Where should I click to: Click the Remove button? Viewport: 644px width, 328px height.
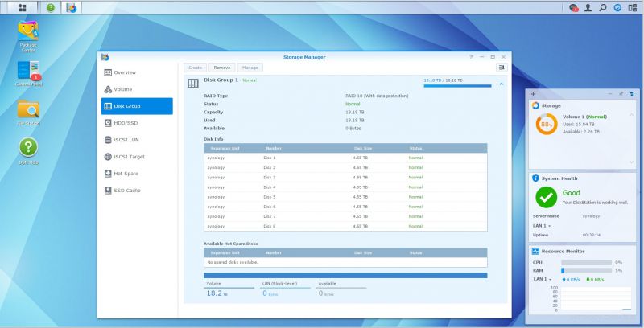222,68
